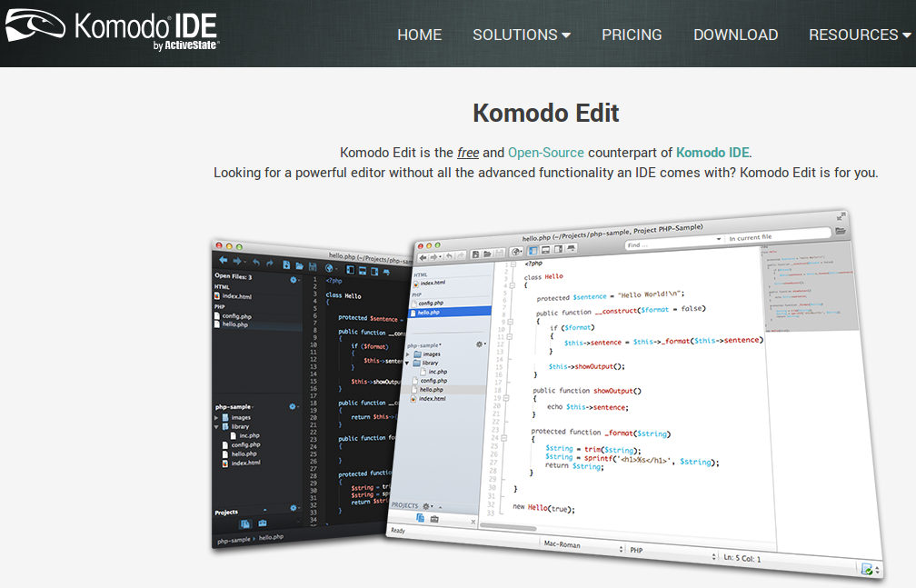The image size is (916, 588).
Task: Select inc.php in dark window tree
Action: (245, 435)
